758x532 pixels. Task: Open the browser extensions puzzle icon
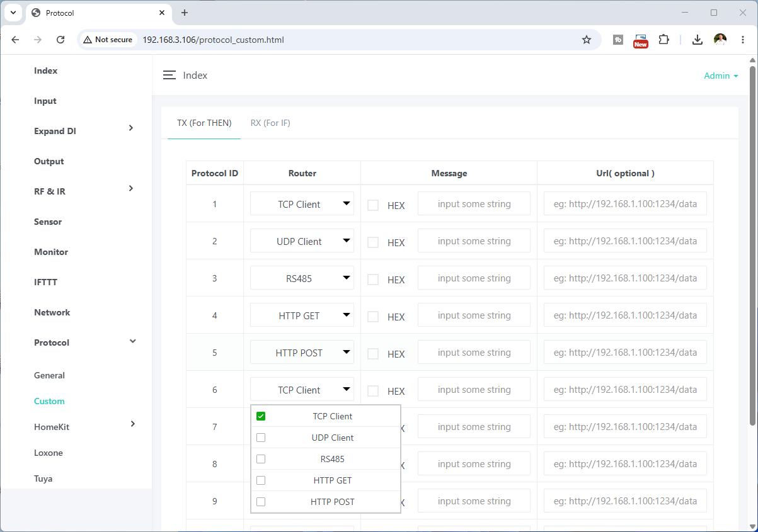click(x=663, y=40)
